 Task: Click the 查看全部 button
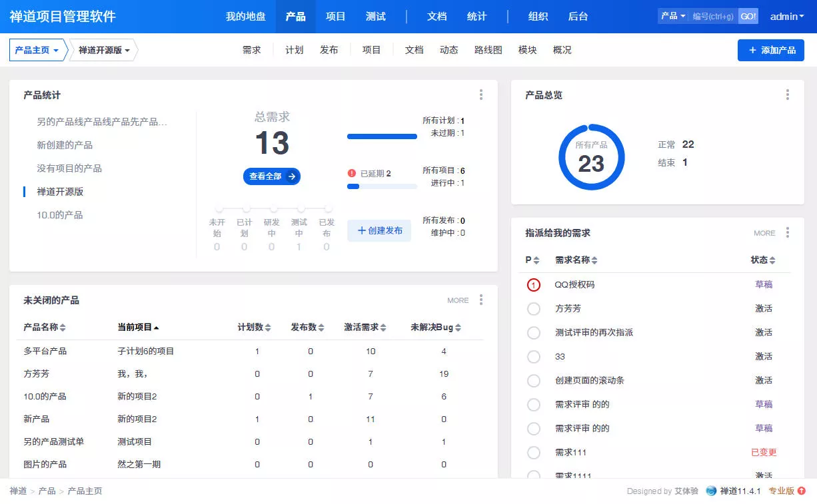point(272,176)
